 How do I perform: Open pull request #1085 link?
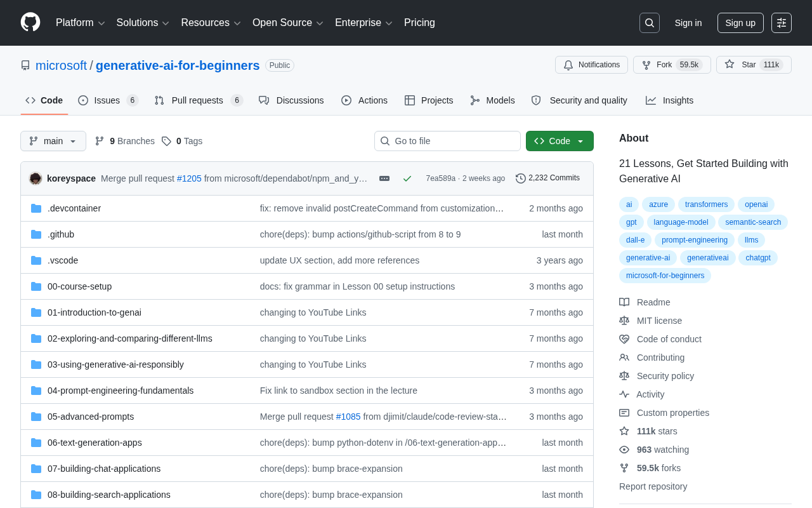pos(348,417)
